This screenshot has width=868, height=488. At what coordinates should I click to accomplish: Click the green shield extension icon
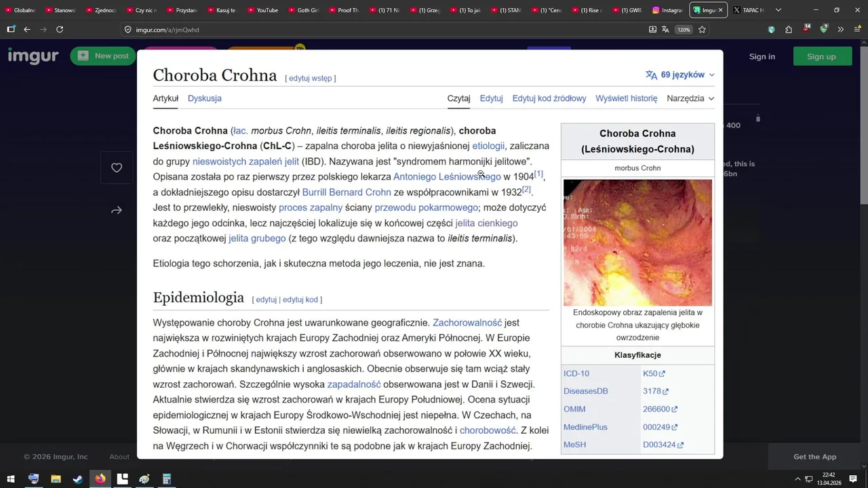823,29
